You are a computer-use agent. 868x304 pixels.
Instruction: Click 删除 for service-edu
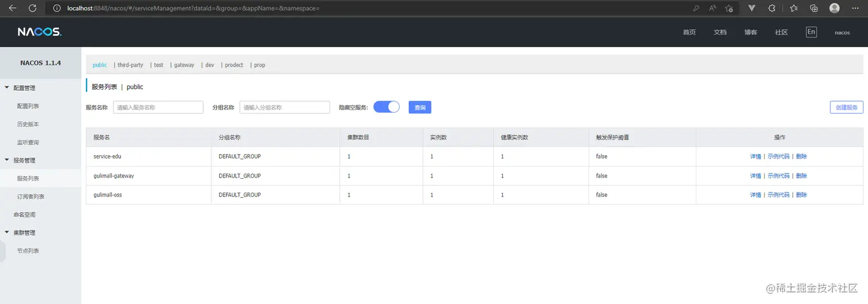pyautogui.click(x=801, y=156)
